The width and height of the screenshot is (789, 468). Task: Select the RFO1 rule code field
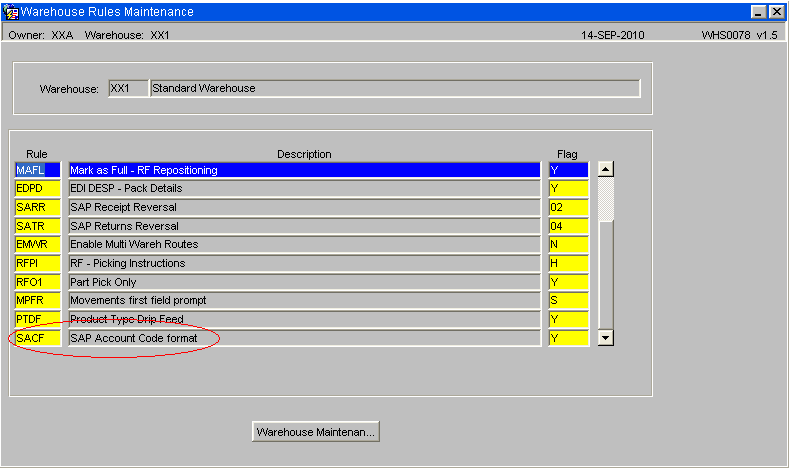pos(38,282)
